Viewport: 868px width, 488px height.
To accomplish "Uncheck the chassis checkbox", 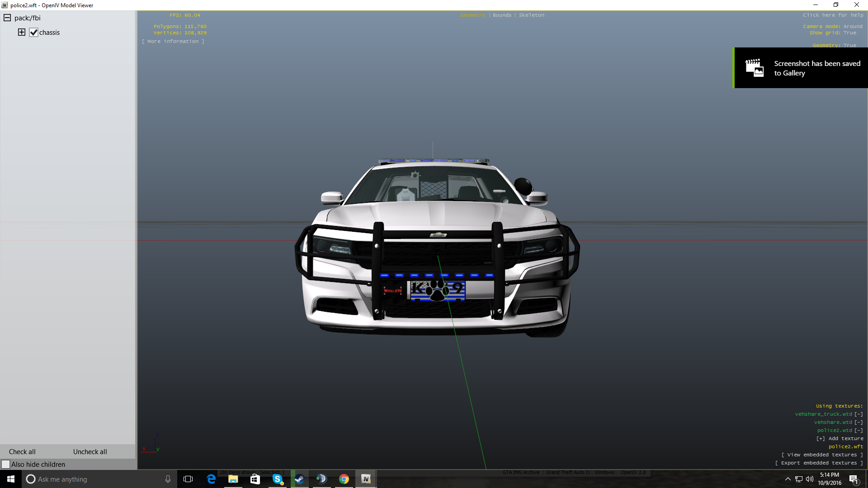I will pyautogui.click(x=33, y=33).
